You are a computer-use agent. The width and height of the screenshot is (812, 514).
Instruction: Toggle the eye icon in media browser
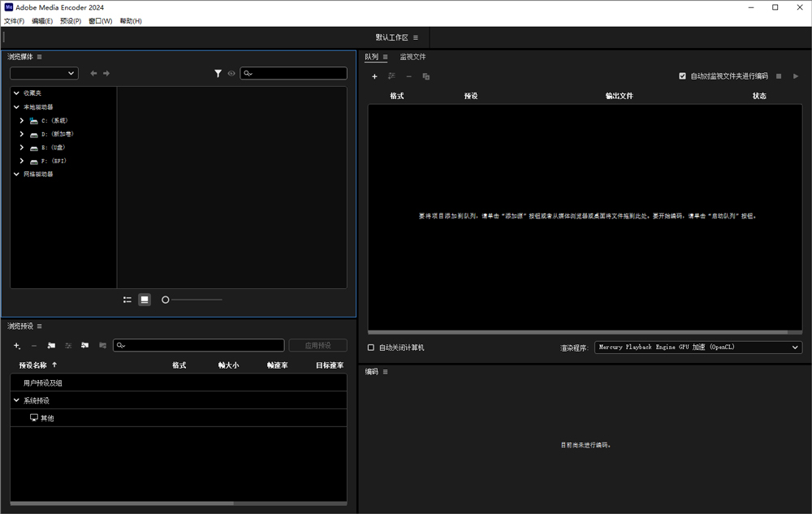pos(231,73)
